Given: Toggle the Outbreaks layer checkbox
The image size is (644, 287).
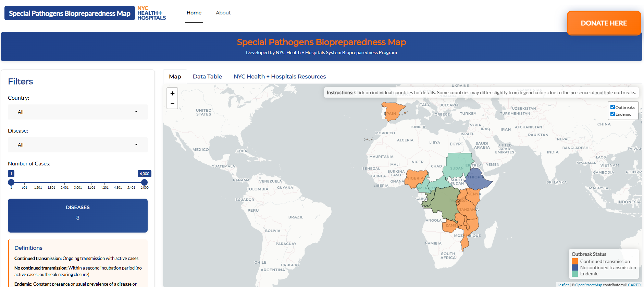Looking at the screenshot, I should click(x=613, y=107).
